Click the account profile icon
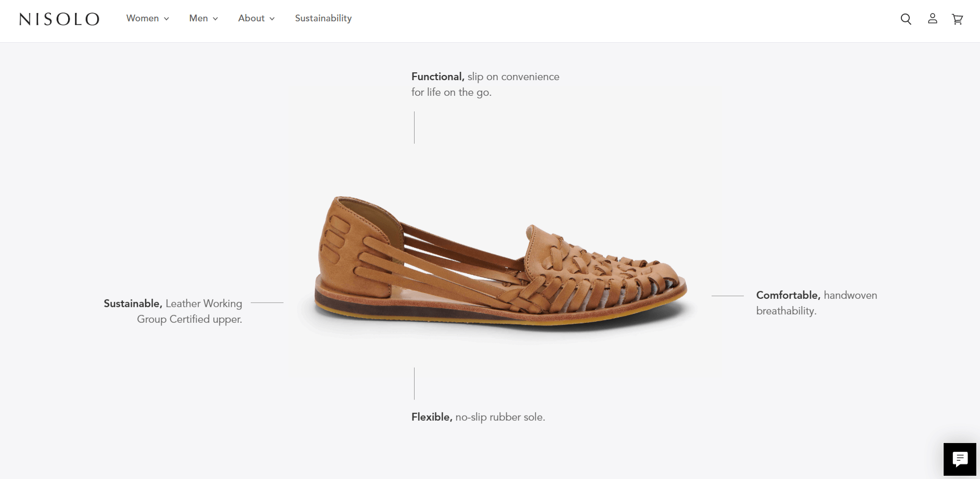 click(x=932, y=19)
